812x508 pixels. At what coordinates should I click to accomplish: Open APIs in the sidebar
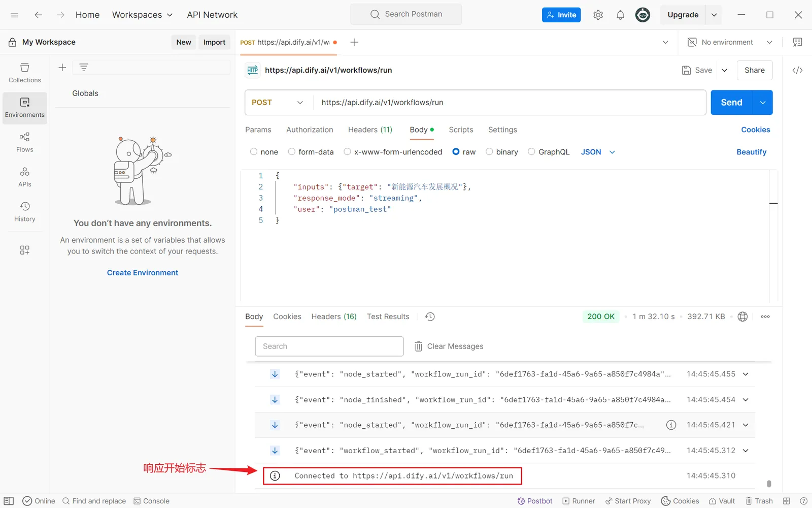(25, 177)
